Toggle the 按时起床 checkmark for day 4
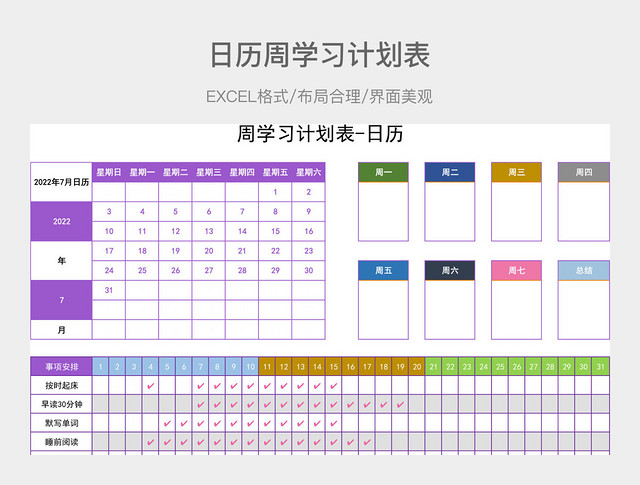Image resolution: width=640 pixels, height=485 pixels. point(150,385)
